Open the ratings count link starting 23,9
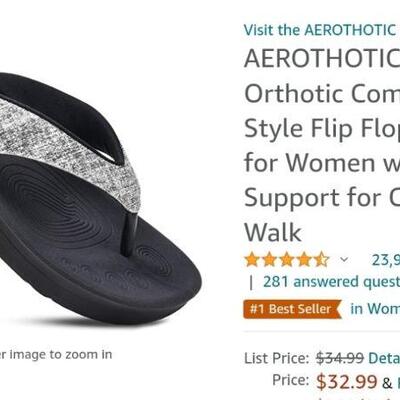Viewport: 400px width, 400px height. (386, 260)
